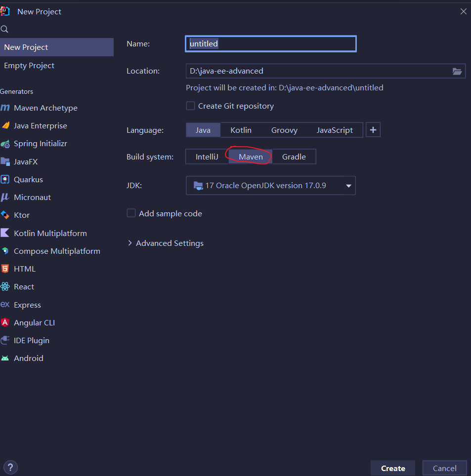Click the Compose Multiplatform label

[x=57, y=251]
